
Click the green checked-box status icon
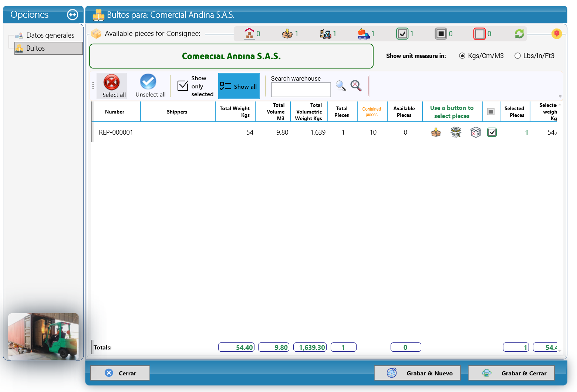pyautogui.click(x=402, y=34)
